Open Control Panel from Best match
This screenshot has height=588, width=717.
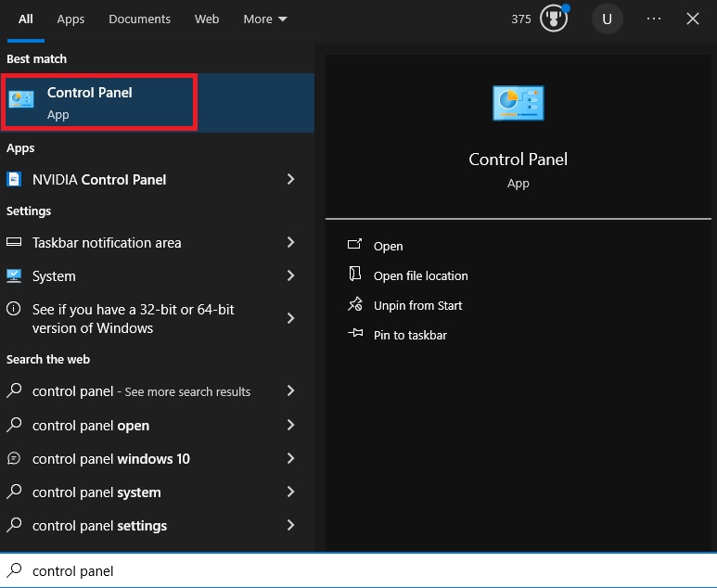click(102, 102)
